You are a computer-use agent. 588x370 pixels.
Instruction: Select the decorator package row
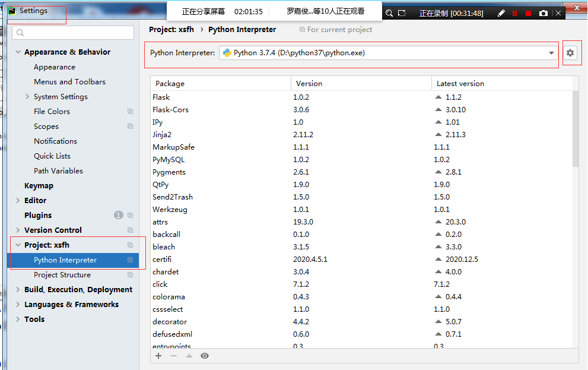362,321
